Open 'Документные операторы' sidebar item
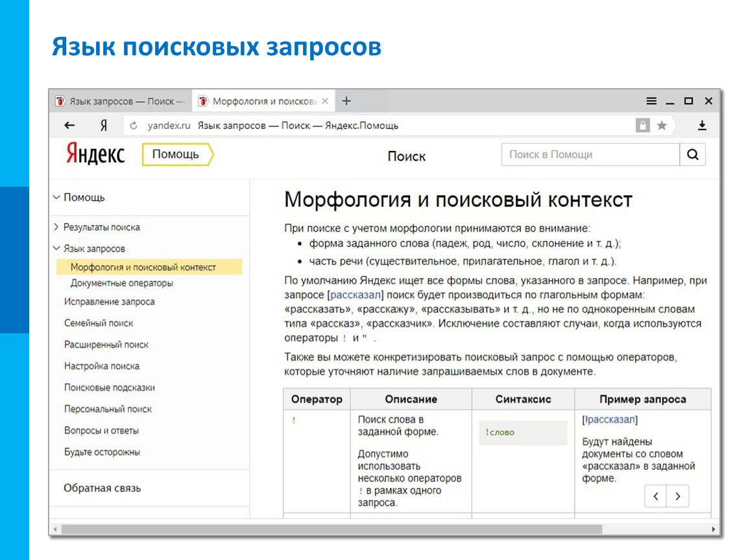746x560 pixels. coord(122,283)
